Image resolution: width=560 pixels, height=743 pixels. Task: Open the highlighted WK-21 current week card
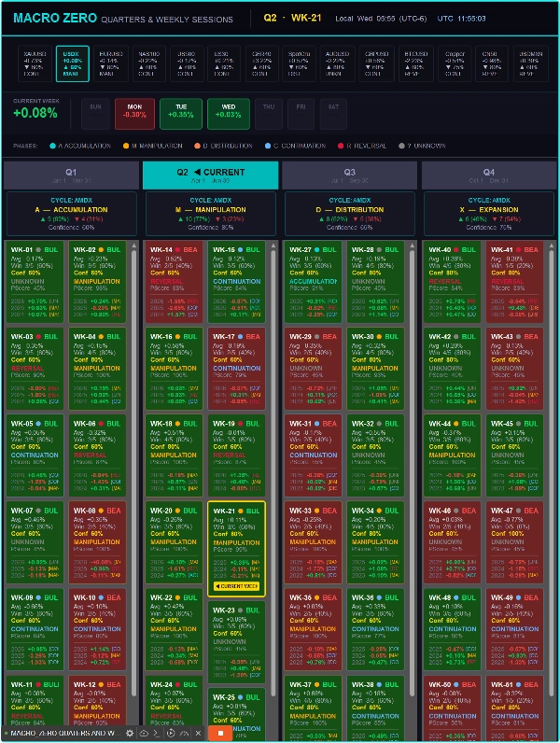pyautogui.click(x=236, y=549)
